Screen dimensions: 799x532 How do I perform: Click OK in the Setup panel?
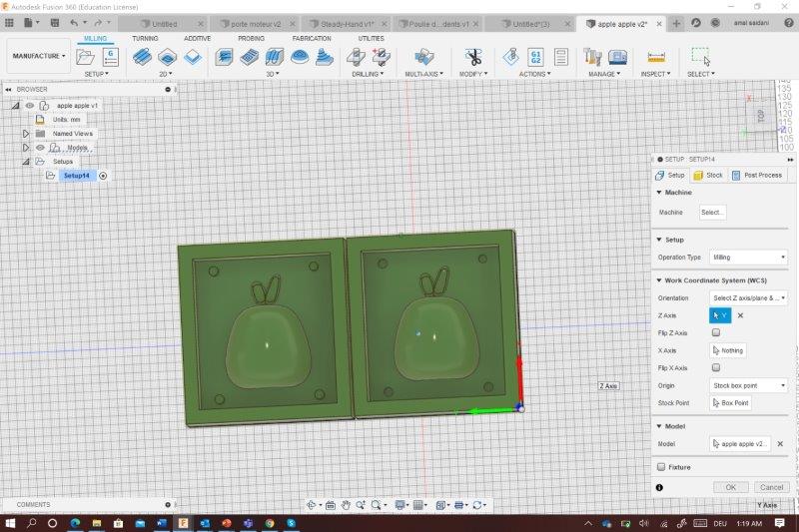coord(731,487)
